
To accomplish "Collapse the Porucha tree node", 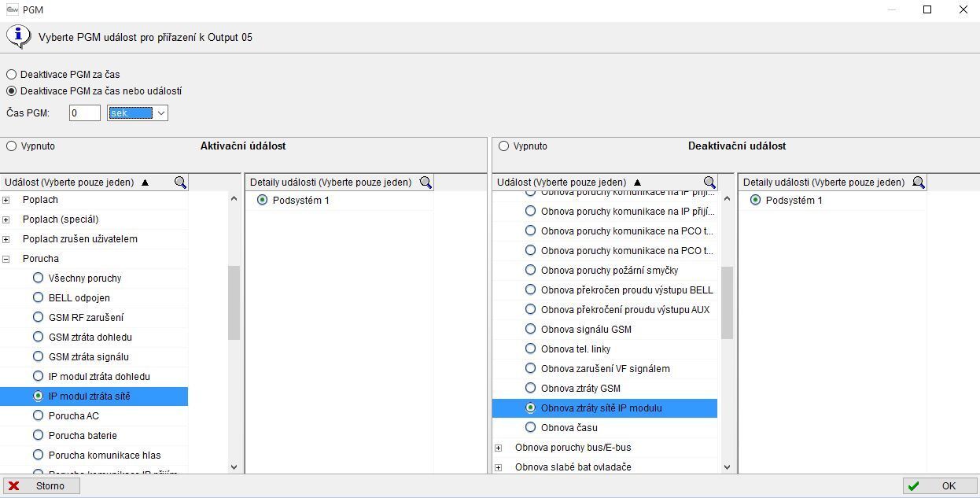I will (6, 259).
